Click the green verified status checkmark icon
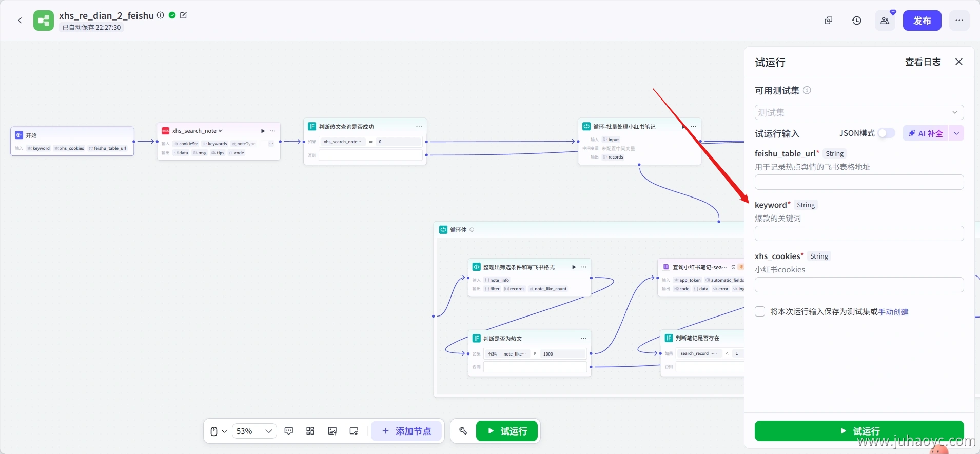The height and width of the screenshot is (454, 980). [172, 15]
